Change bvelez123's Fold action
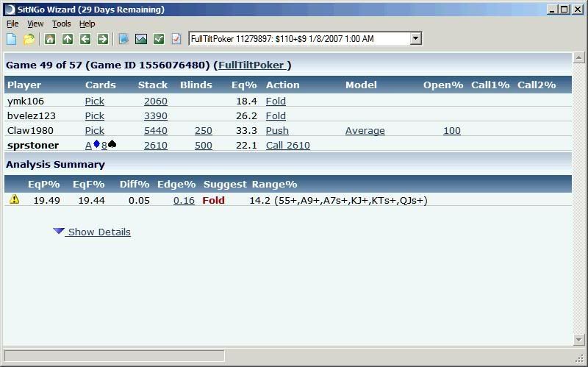This screenshot has height=367, width=588. [276, 116]
